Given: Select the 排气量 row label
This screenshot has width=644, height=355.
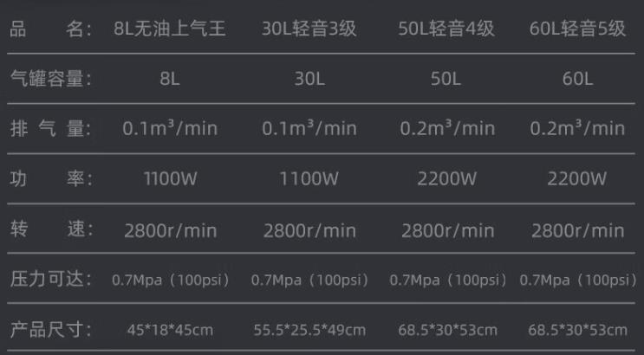Looking at the screenshot, I should click(x=51, y=129).
